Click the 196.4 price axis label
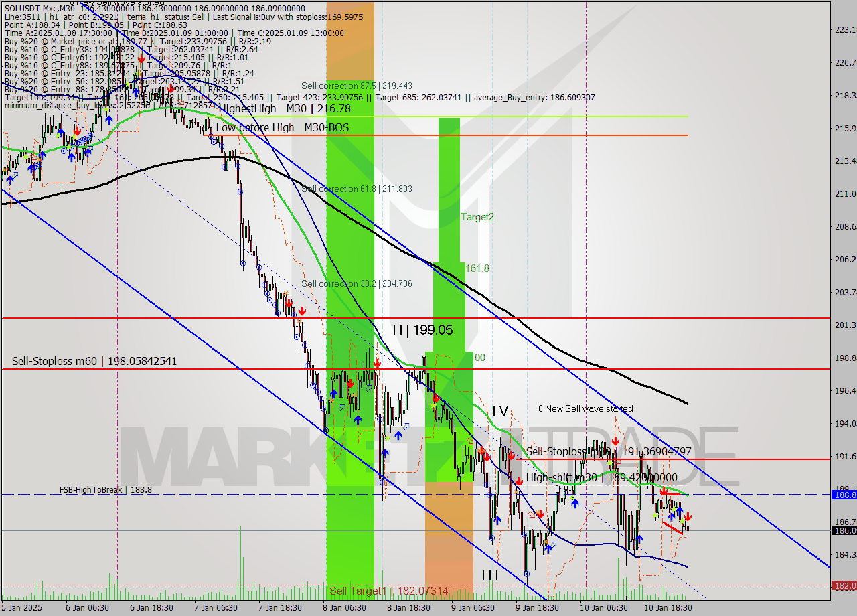The image size is (857, 616). click(845, 390)
